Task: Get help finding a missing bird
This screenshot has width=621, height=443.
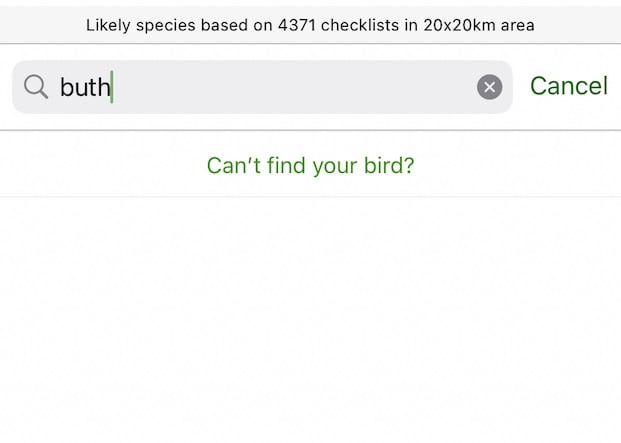Action: [310, 165]
